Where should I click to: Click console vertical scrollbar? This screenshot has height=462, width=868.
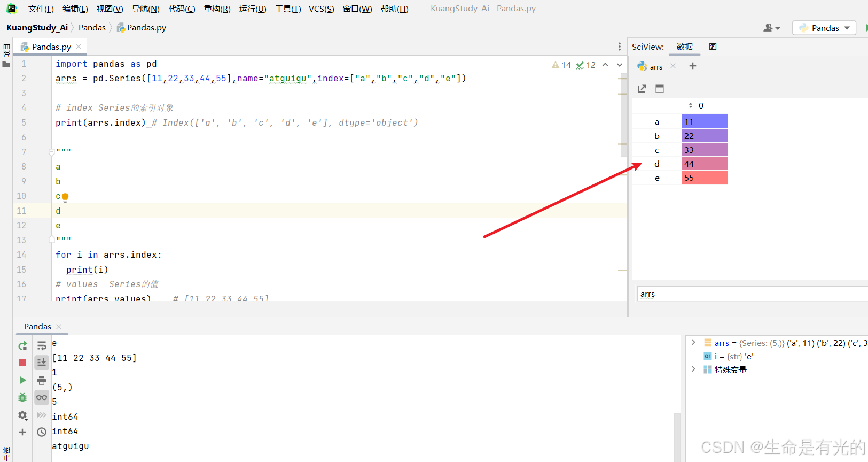677,437
